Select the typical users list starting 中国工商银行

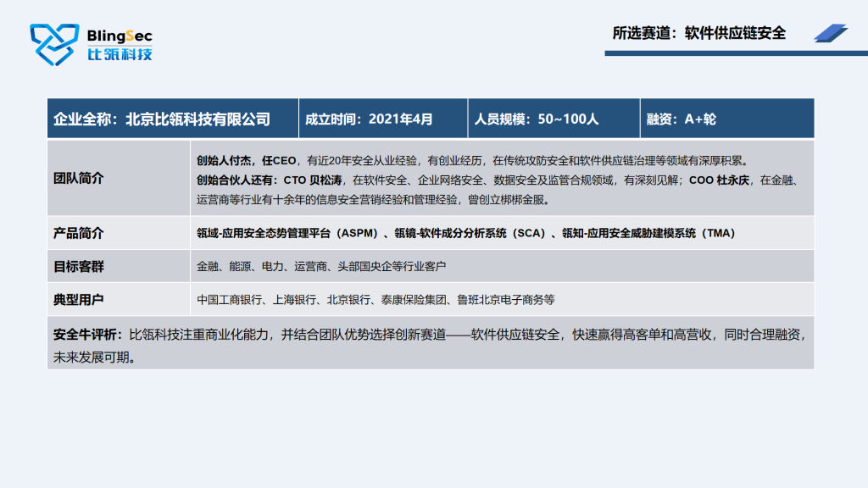click(376, 300)
